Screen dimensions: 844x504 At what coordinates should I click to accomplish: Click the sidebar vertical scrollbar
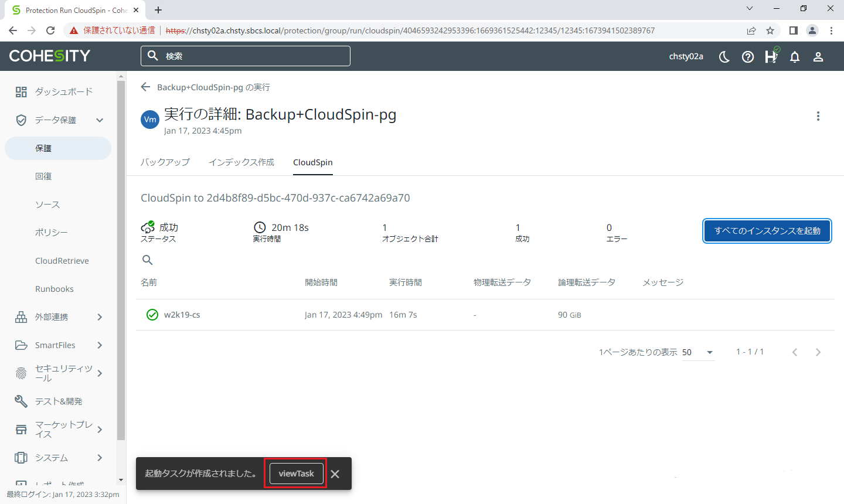click(121, 258)
